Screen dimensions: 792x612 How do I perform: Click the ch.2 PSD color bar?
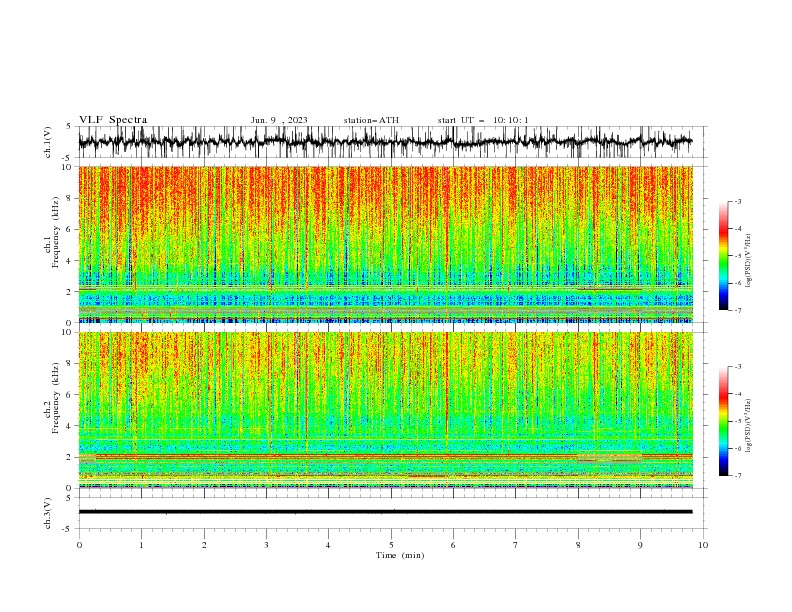click(x=723, y=421)
